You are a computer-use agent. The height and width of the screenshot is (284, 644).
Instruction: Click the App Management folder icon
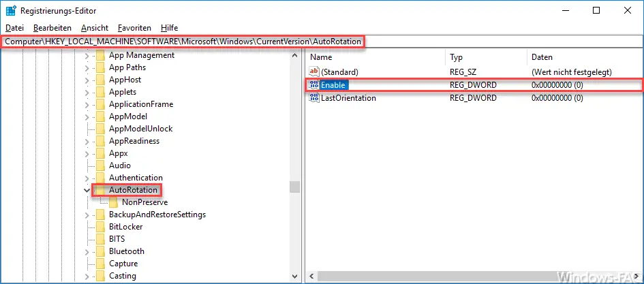pyautogui.click(x=100, y=55)
